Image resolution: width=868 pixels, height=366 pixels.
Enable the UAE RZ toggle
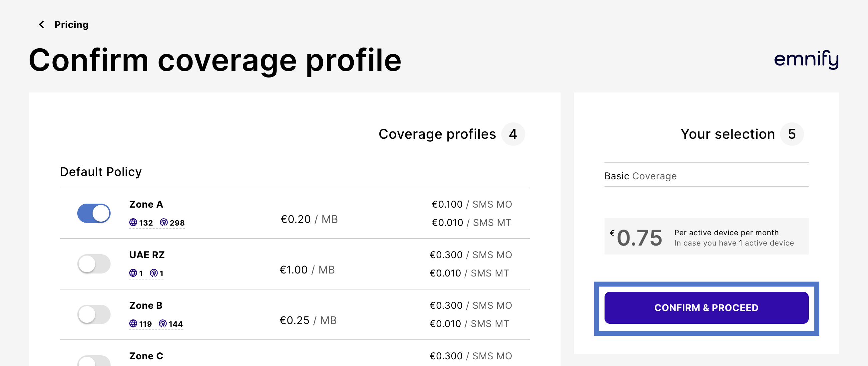[94, 264]
